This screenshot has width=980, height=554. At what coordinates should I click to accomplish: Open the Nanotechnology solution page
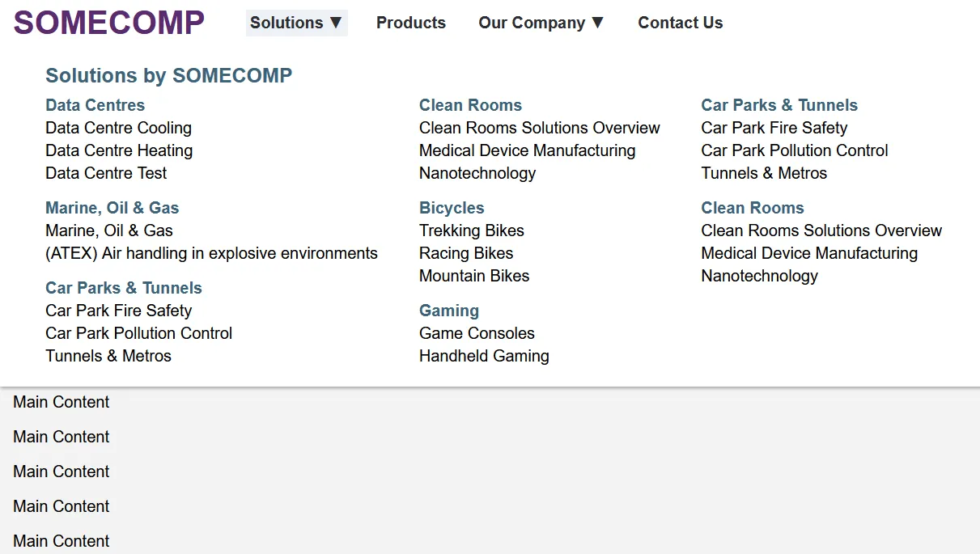click(x=477, y=173)
